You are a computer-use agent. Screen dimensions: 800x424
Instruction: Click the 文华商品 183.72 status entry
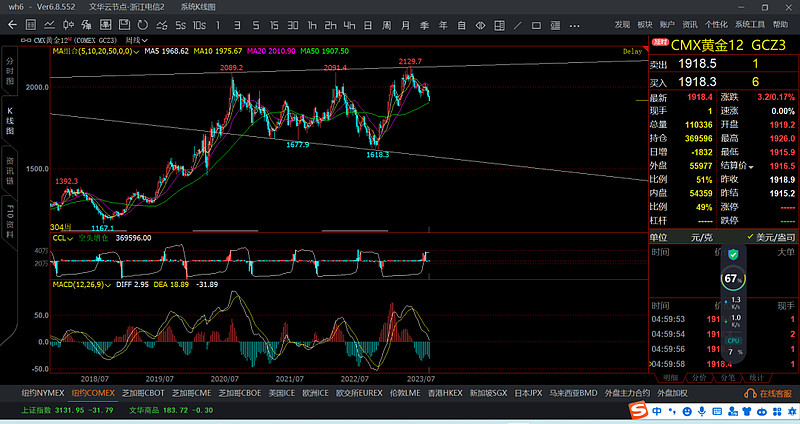click(170, 410)
